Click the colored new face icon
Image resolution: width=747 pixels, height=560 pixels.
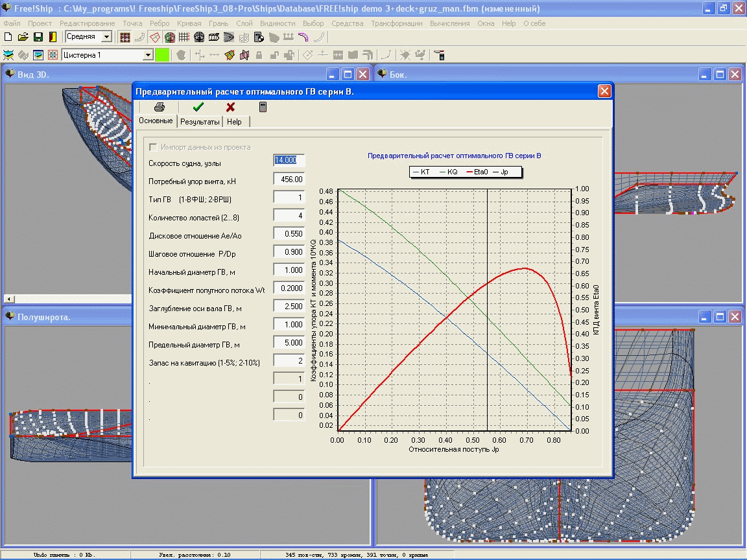[x=230, y=55]
